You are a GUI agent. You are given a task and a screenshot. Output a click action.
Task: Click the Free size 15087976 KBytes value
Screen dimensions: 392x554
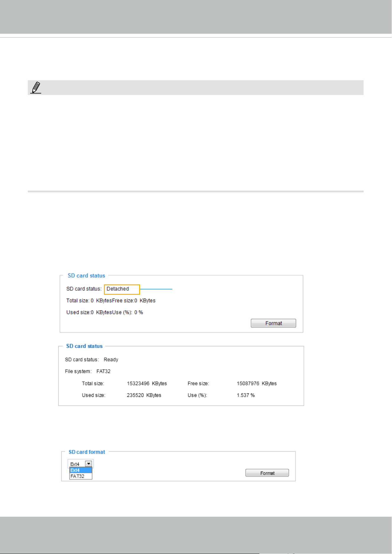click(x=257, y=384)
